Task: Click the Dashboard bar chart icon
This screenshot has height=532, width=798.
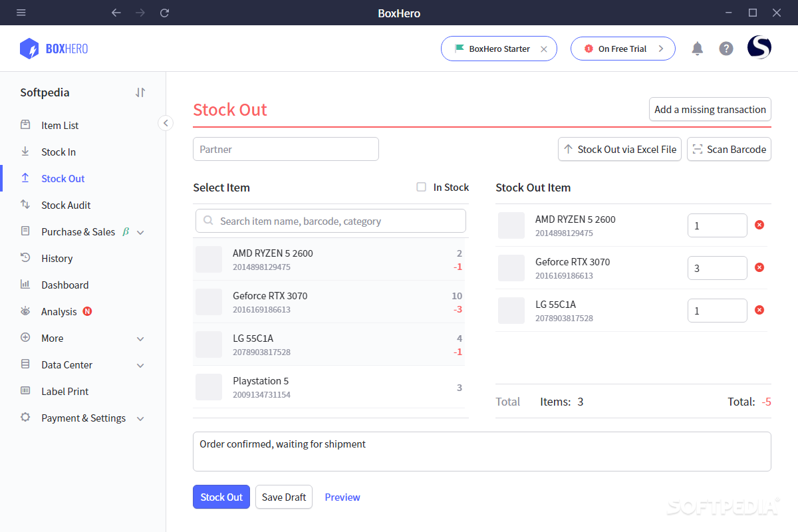Action: coord(25,284)
